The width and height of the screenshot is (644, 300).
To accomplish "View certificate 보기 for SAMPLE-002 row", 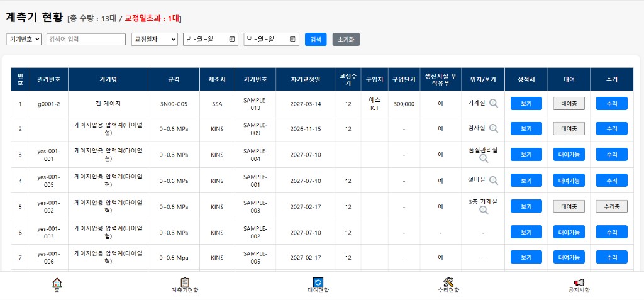I will 526,232.
